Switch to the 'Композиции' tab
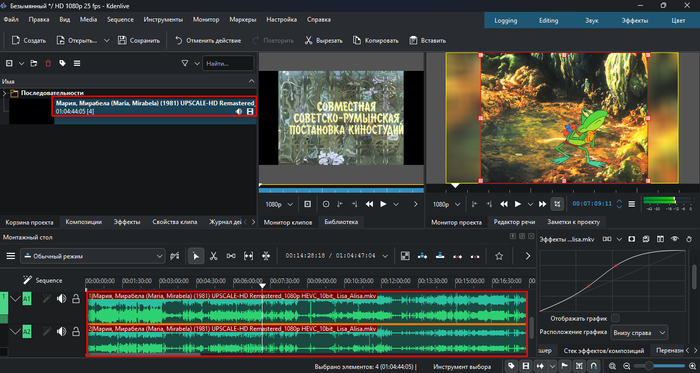Screen dimensions: 700x373 click(x=83, y=222)
